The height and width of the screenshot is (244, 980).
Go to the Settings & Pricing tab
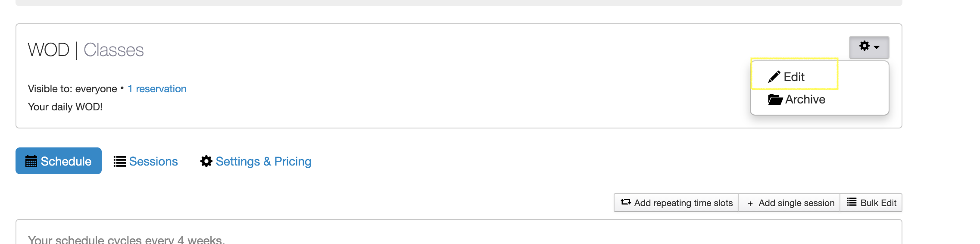(x=263, y=161)
